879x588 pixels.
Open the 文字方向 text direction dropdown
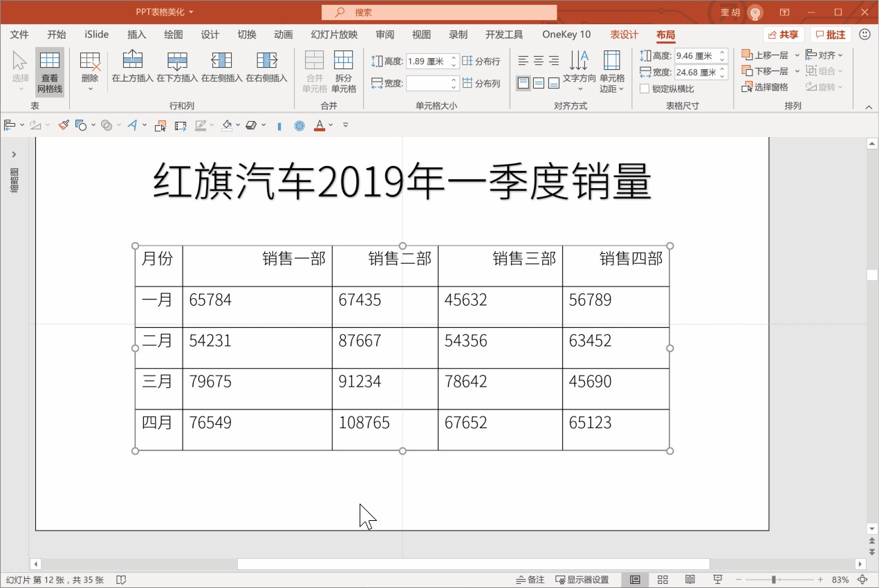(x=580, y=72)
